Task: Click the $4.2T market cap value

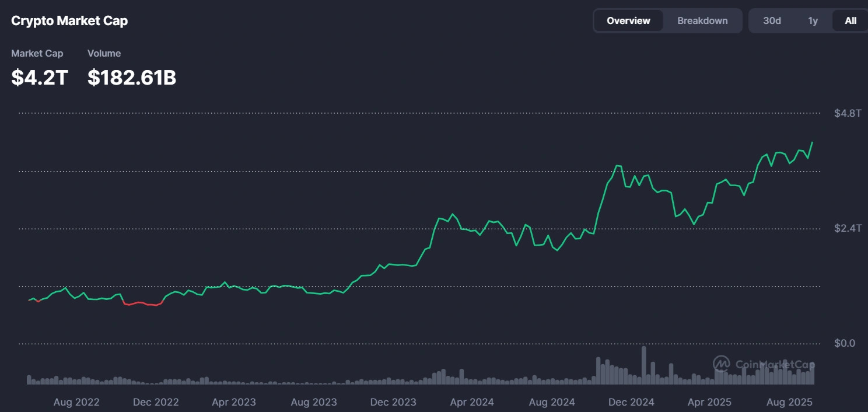Action: point(38,76)
